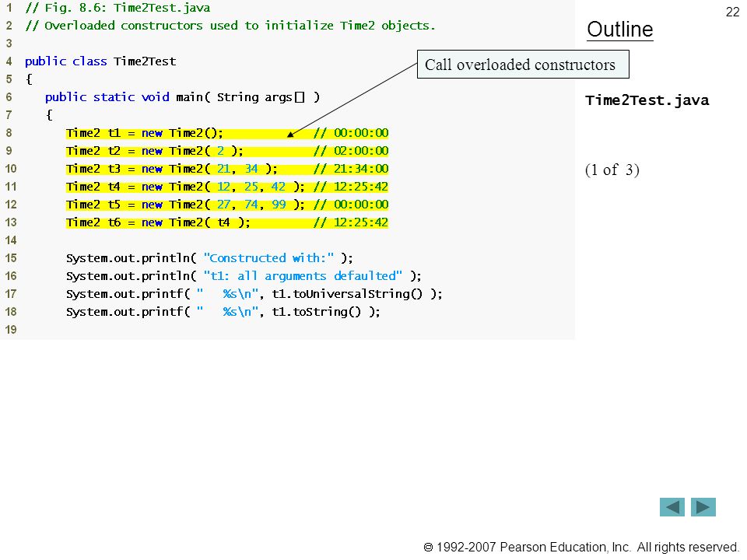Click the '// 12:25:42' comment on line 11
Image resolution: width=747 pixels, height=560 pixels.
point(351,187)
